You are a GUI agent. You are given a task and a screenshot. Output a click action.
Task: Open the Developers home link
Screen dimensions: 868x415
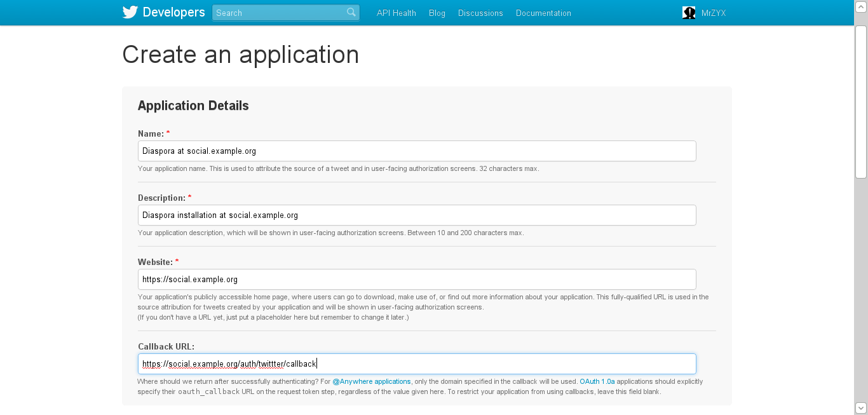173,13
